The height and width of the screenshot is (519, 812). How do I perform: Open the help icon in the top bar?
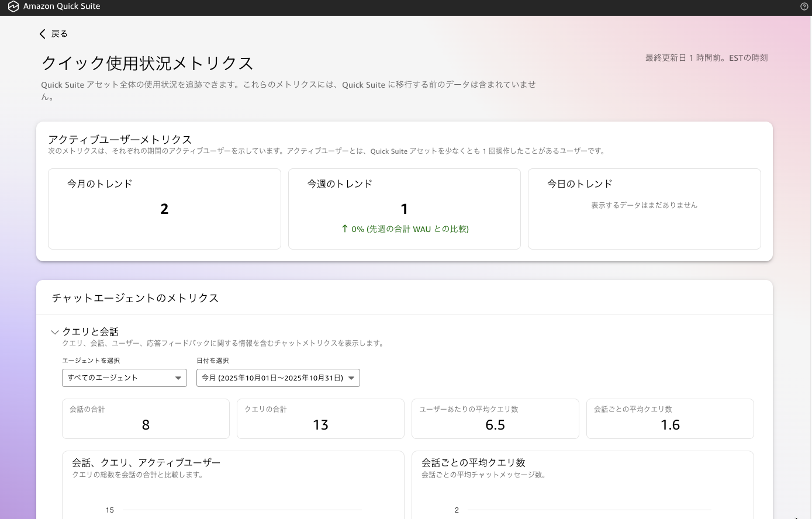804,6
